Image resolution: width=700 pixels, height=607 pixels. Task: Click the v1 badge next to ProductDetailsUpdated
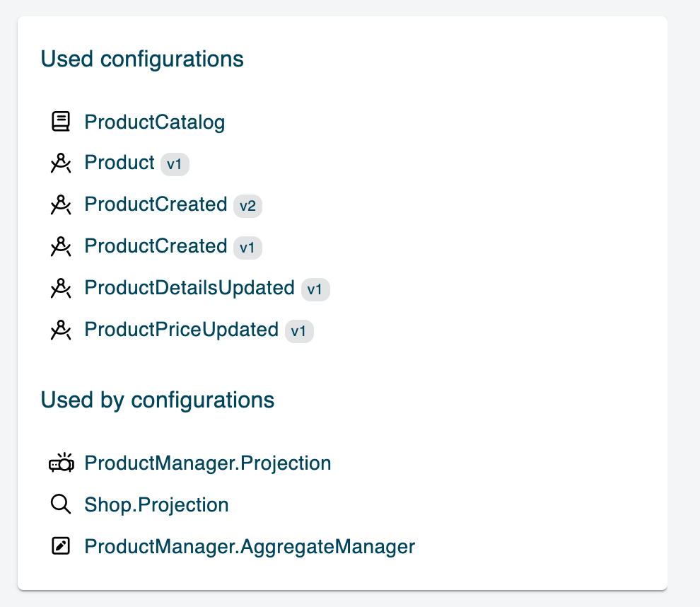315,289
